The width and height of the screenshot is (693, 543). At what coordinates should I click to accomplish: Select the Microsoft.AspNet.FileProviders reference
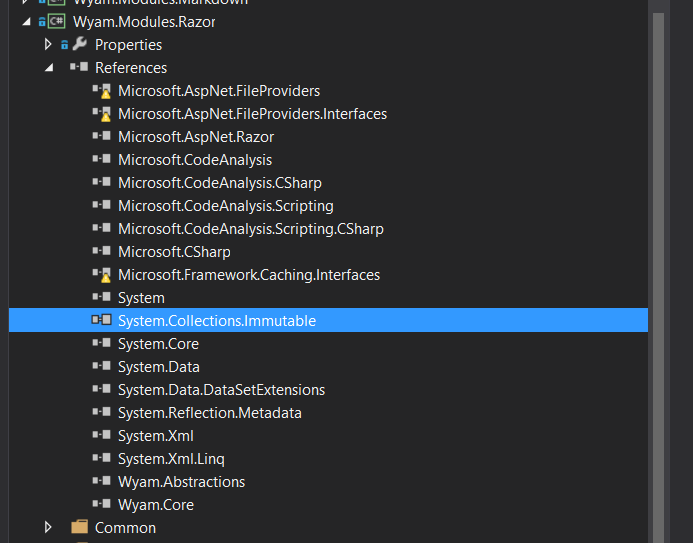pyautogui.click(x=219, y=91)
